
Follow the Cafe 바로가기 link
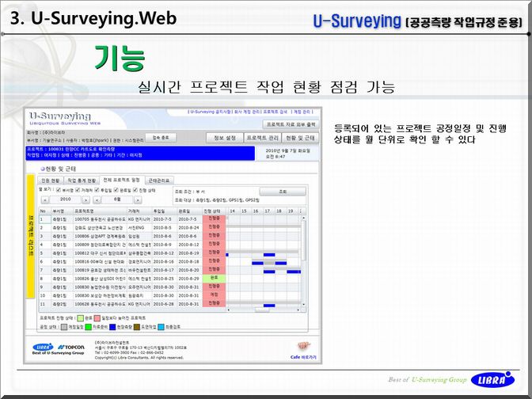click(x=303, y=357)
